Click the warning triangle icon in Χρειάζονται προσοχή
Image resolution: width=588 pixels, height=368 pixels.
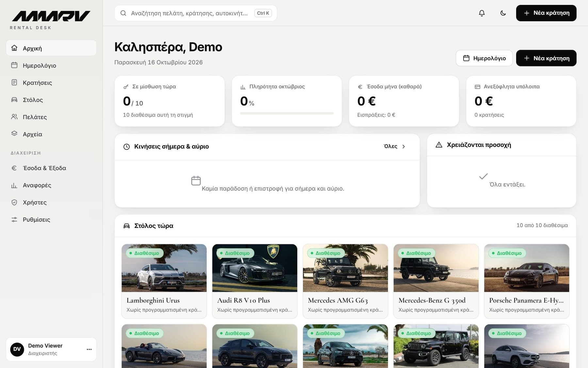(439, 145)
